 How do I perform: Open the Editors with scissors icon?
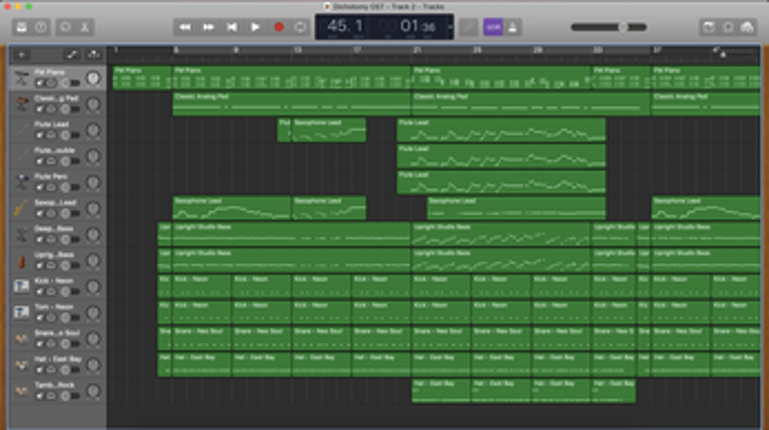(85, 27)
